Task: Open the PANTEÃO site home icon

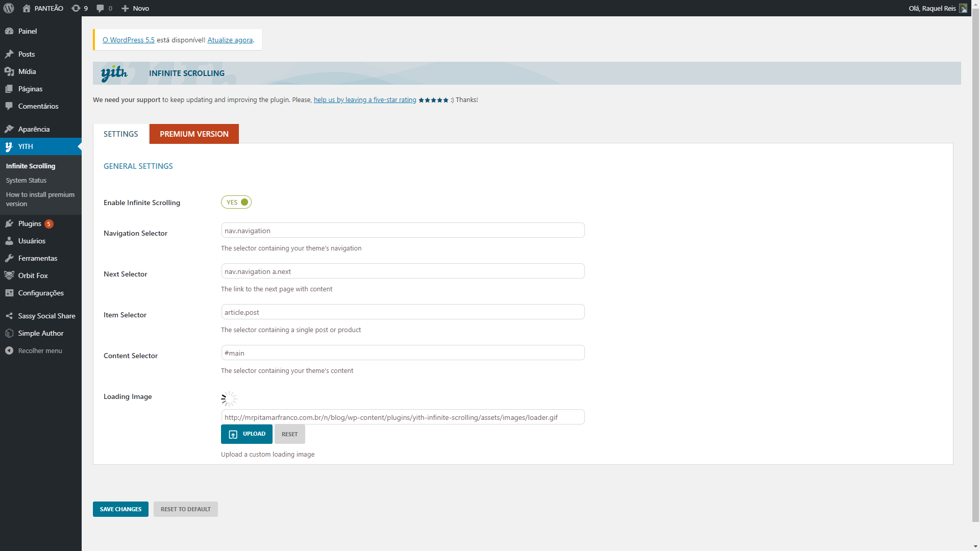Action: [27, 8]
